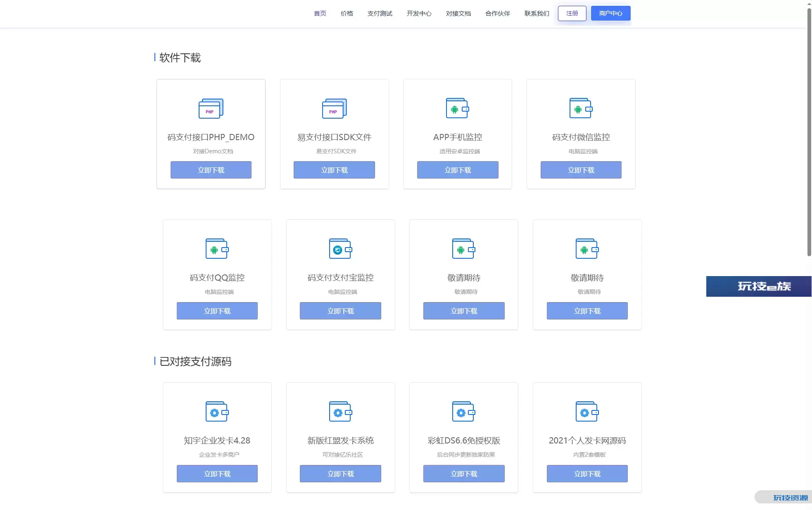Open 开发中心 in the top menu

pos(419,13)
